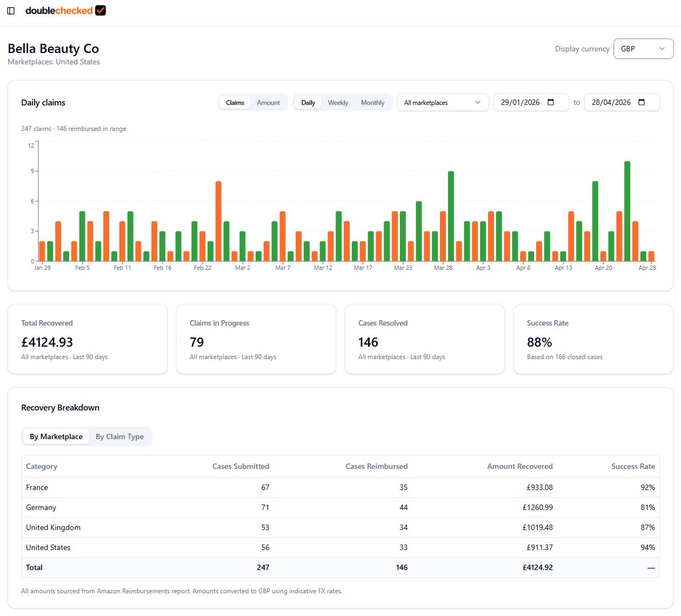Click Marketplaces: United States subtitle
681x616 pixels.
coord(54,62)
